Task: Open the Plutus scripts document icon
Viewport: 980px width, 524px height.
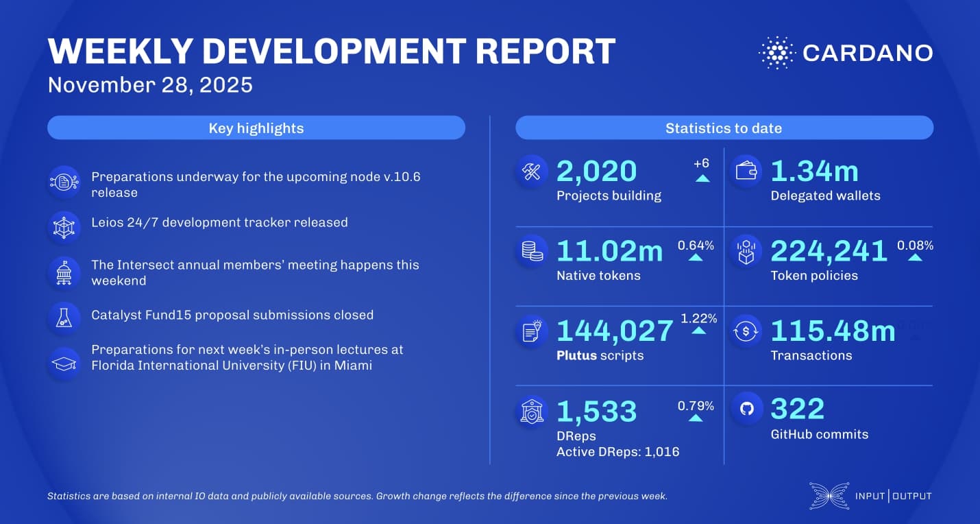Action: point(530,331)
